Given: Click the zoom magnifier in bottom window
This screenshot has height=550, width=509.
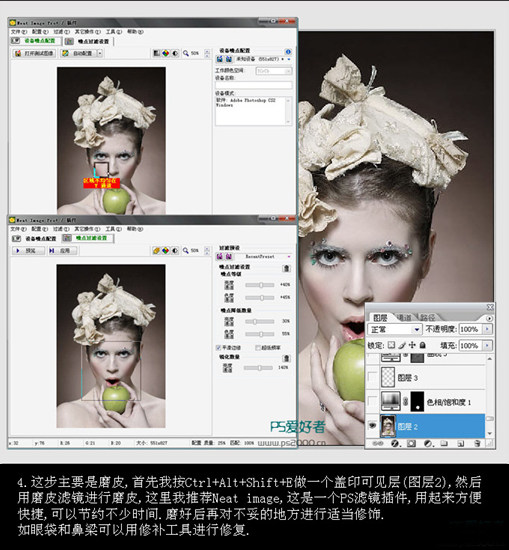Looking at the screenshot, I should click(186, 250).
